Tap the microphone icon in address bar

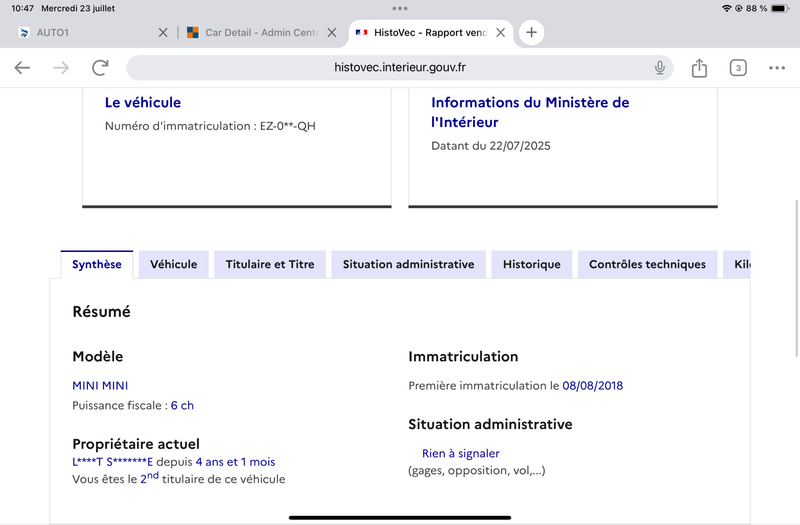pos(660,68)
